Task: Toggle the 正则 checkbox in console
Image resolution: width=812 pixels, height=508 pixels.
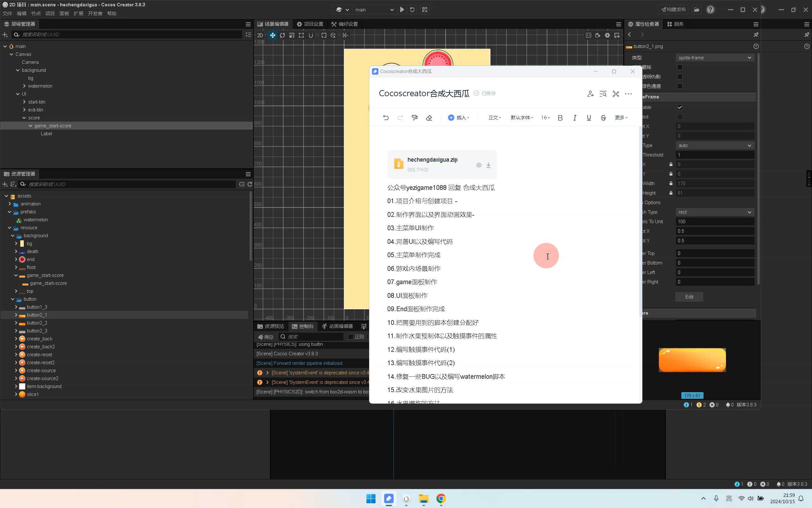Action: tap(350, 337)
